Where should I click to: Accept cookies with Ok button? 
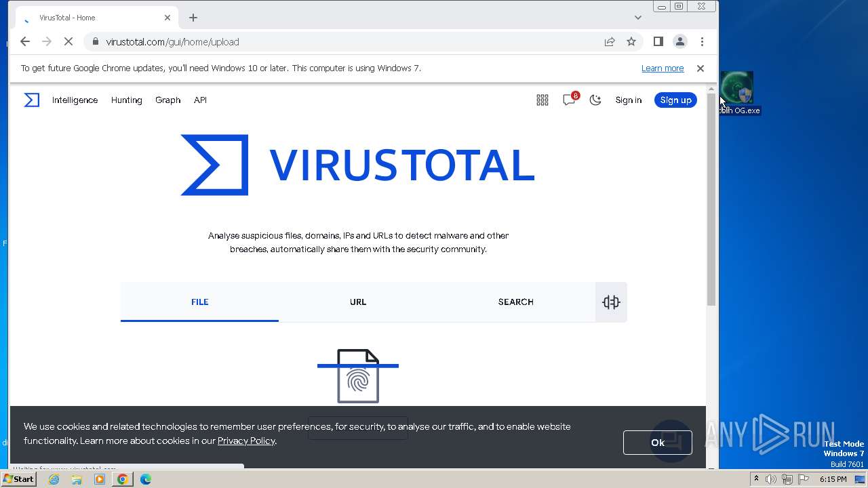658,443
